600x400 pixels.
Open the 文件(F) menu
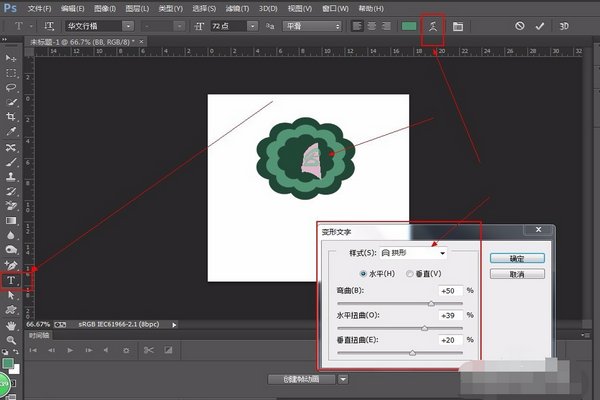pyautogui.click(x=39, y=8)
